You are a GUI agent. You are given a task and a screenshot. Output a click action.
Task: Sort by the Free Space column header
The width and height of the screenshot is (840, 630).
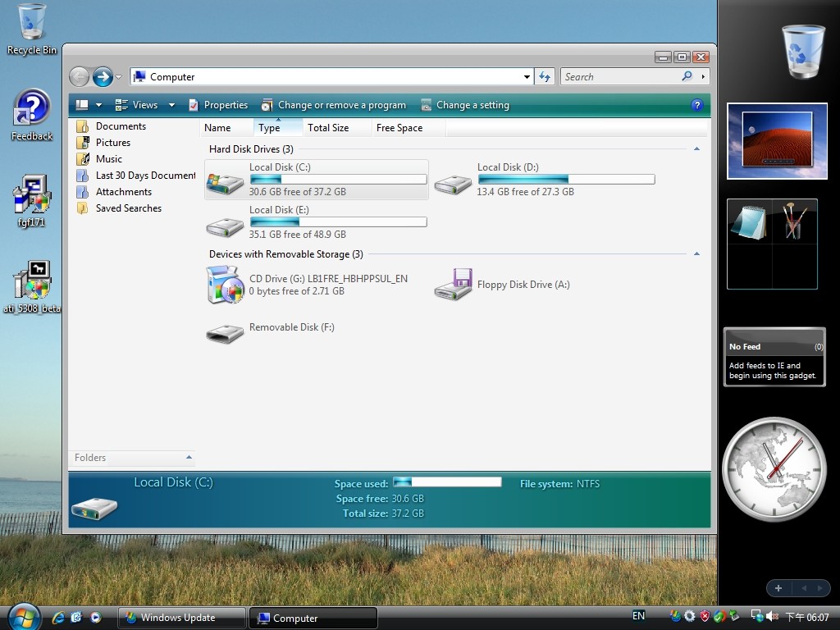click(409, 127)
